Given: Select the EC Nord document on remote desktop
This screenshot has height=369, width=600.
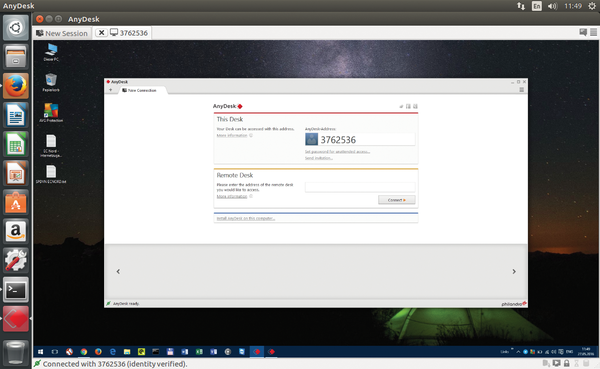Looking at the screenshot, I should click(51, 146).
